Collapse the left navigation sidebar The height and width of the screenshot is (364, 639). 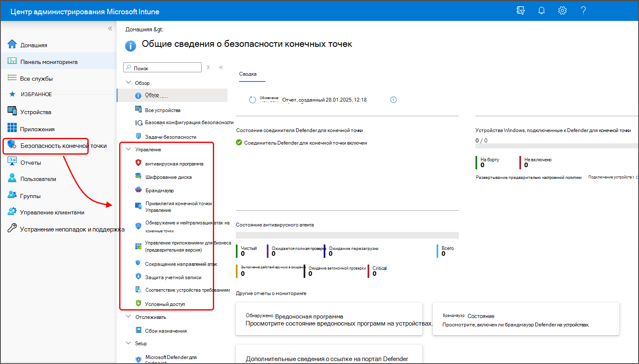[x=110, y=28]
